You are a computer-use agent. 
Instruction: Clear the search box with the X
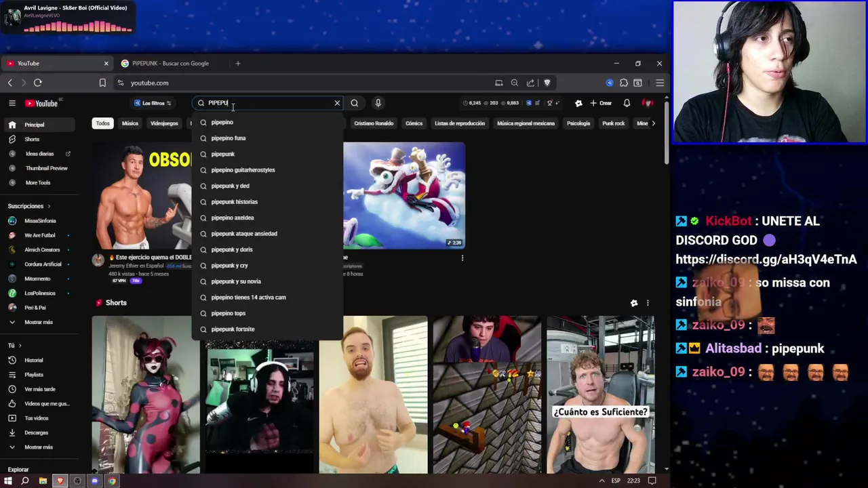(337, 103)
